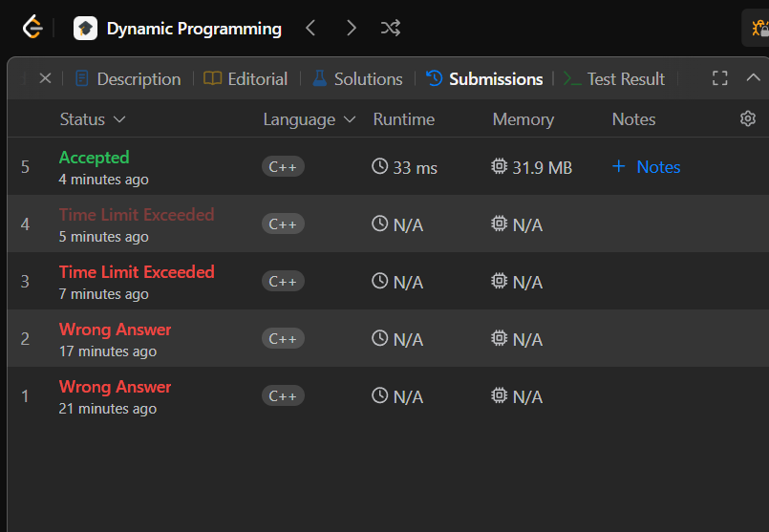
Task: Click the C++ tag in row 2
Action: (x=283, y=339)
